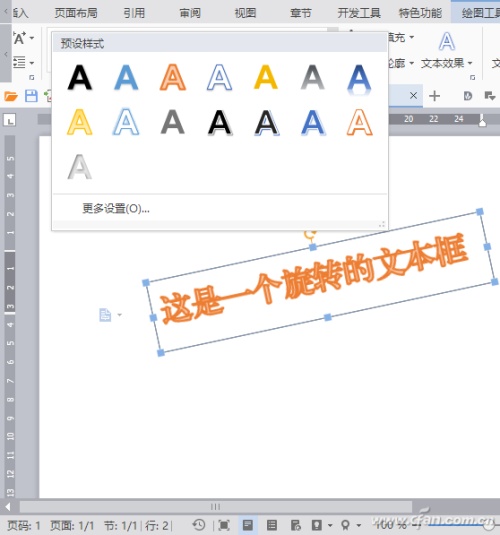Click the 节: 1/1 status bar entry

tap(120, 525)
